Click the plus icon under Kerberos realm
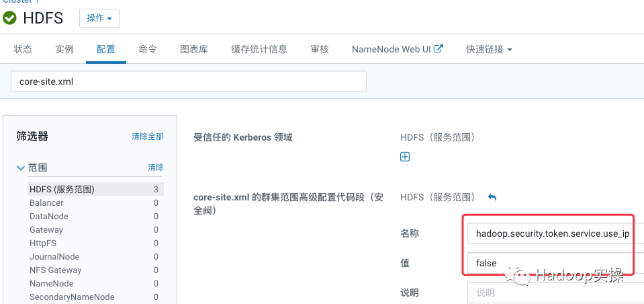Image resolution: width=644 pixels, height=304 pixels. point(405,157)
